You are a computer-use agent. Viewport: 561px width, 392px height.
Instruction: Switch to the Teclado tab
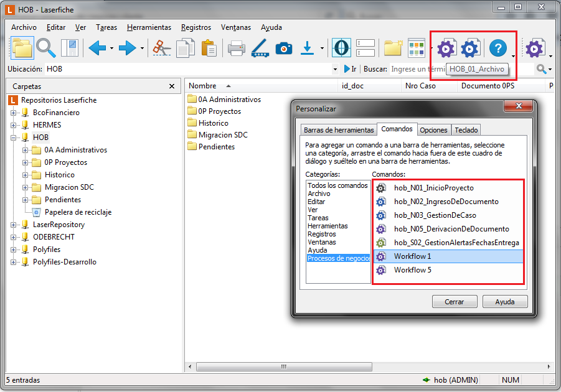(466, 130)
